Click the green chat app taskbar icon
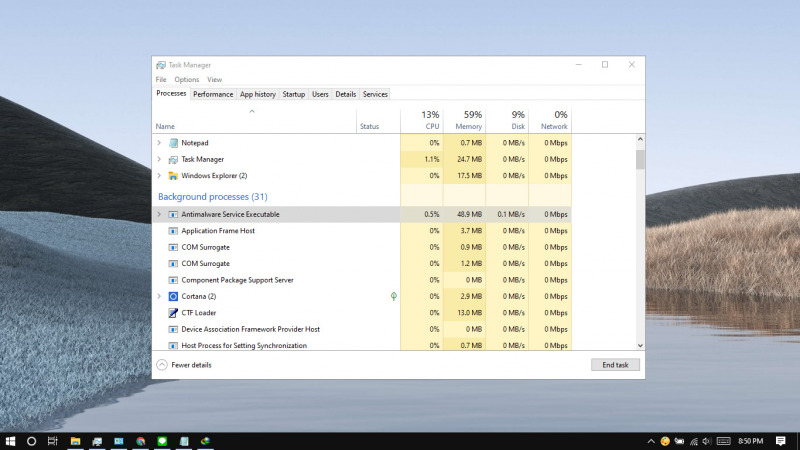This screenshot has width=800, height=450. point(162,441)
